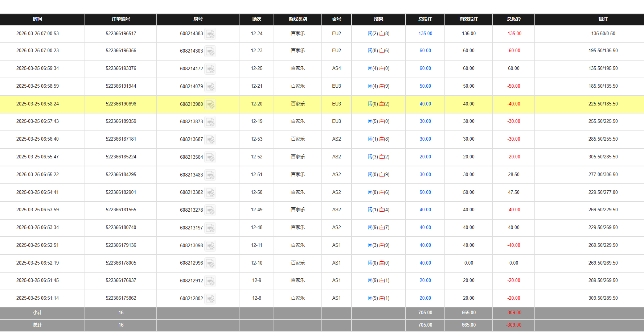Open replay icon beside round 608213098
Viewport: 644px width, 332px height.
(210, 245)
